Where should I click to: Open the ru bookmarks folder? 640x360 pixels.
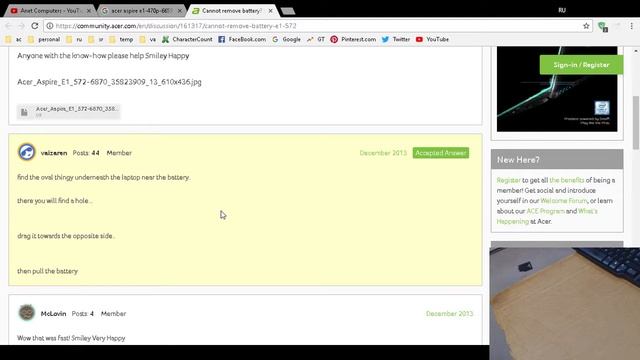74,39
